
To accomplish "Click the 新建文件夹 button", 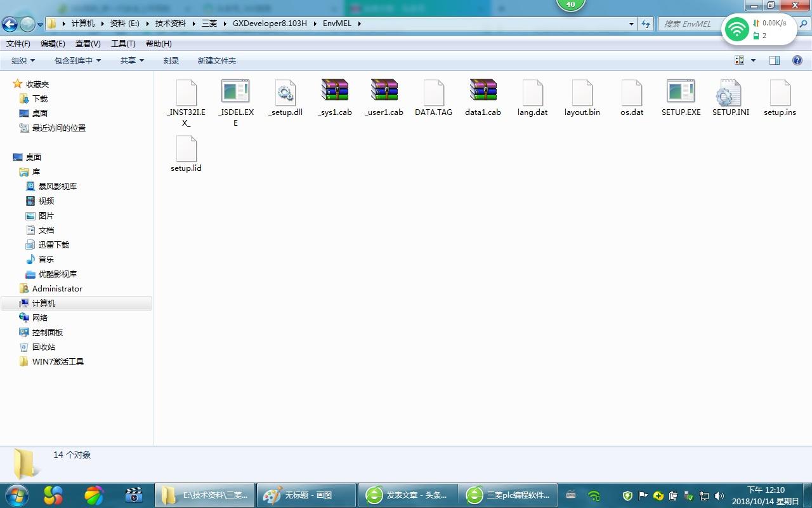I will click(x=216, y=60).
